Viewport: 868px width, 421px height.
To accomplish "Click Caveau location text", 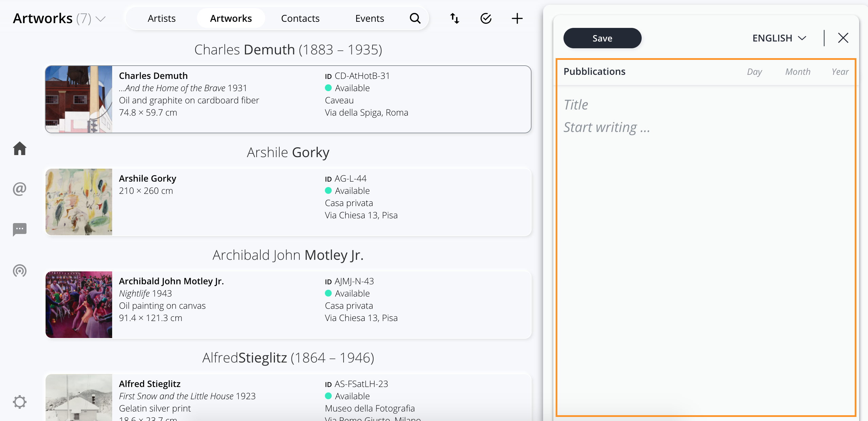I will 339,100.
